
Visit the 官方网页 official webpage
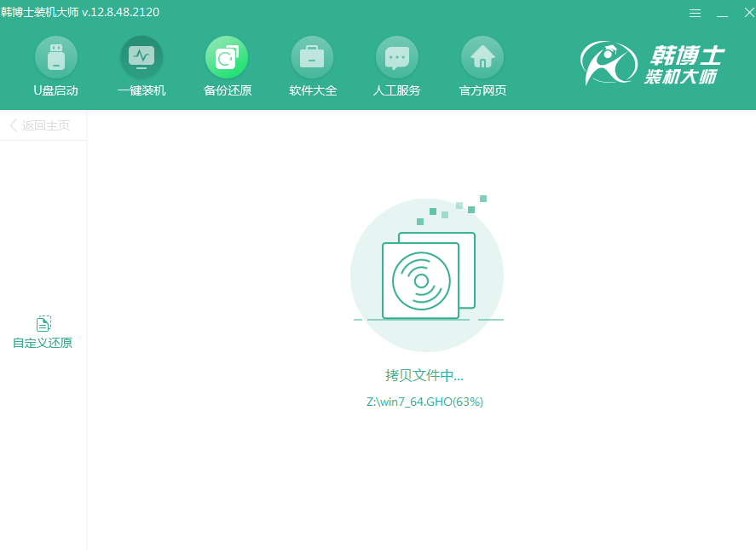[x=482, y=67]
